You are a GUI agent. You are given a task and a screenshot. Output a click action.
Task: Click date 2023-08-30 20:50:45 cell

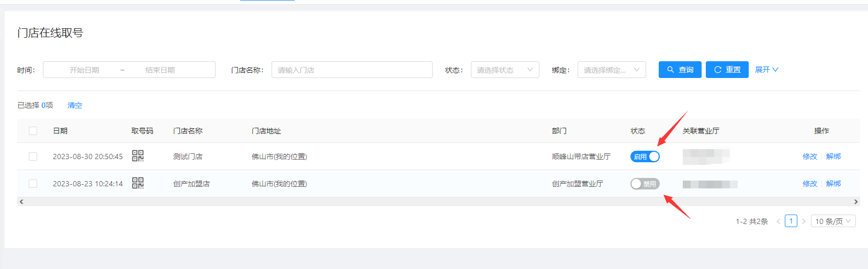pyautogui.click(x=88, y=156)
